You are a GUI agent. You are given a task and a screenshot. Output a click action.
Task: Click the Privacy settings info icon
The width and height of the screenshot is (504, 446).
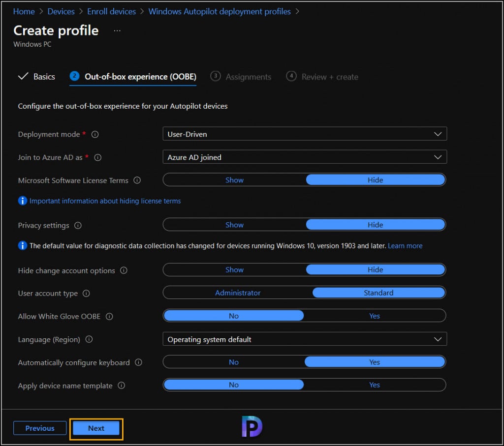point(78,225)
